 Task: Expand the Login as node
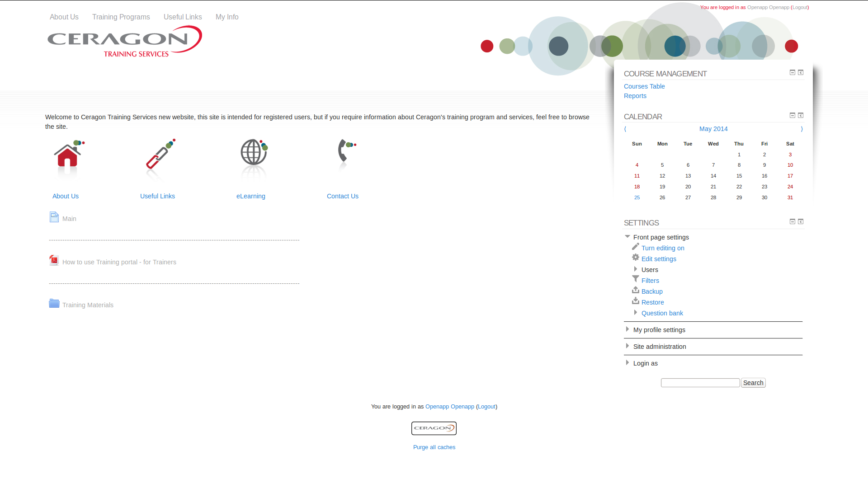[x=627, y=363]
